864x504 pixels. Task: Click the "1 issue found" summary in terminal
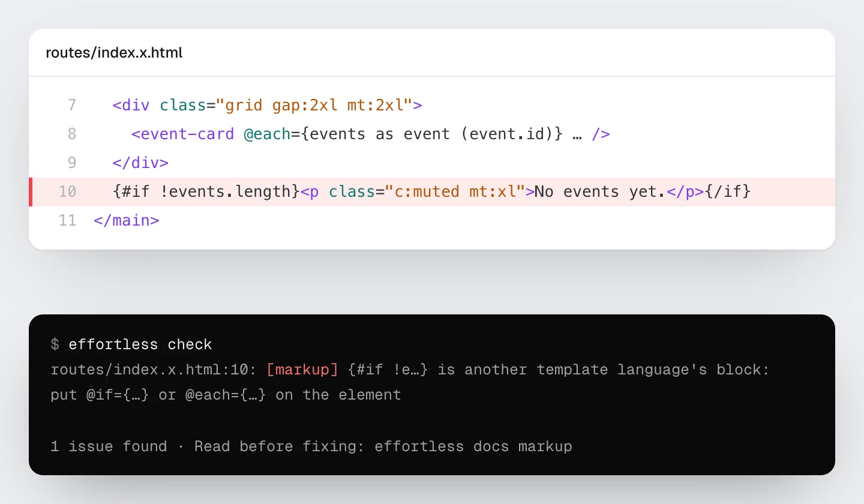pos(109,446)
